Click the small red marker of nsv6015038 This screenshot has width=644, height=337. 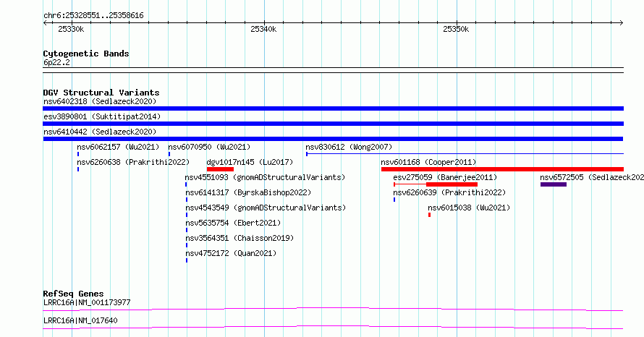tap(430, 215)
